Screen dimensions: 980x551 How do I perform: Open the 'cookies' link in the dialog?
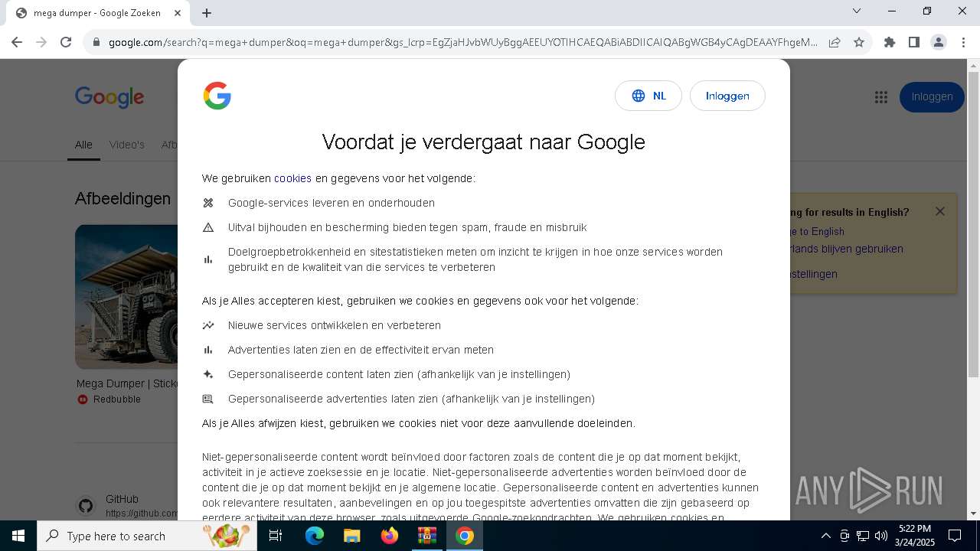point(292,178)
